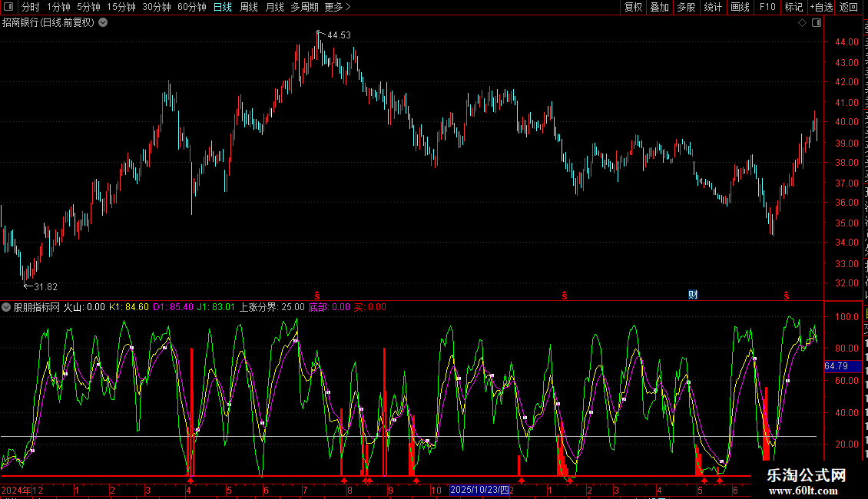
Task: Add stock via +自选 button
Action: click(821, 7)
